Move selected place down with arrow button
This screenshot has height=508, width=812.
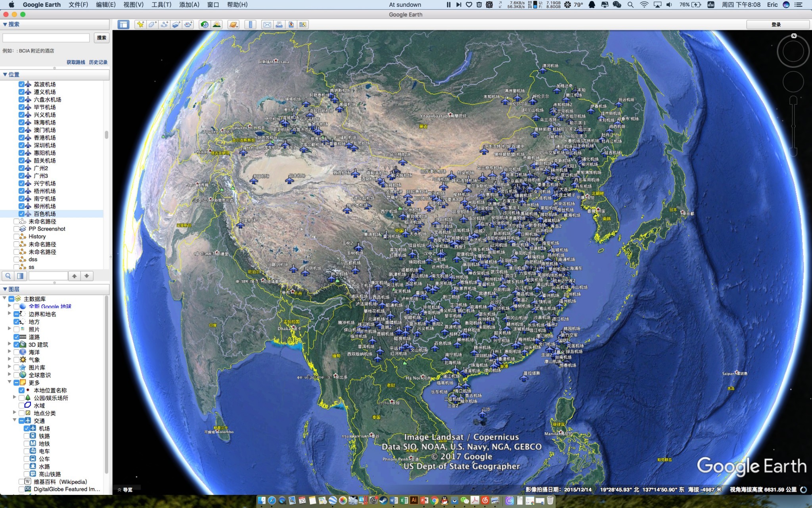click(x=87, y=276)
